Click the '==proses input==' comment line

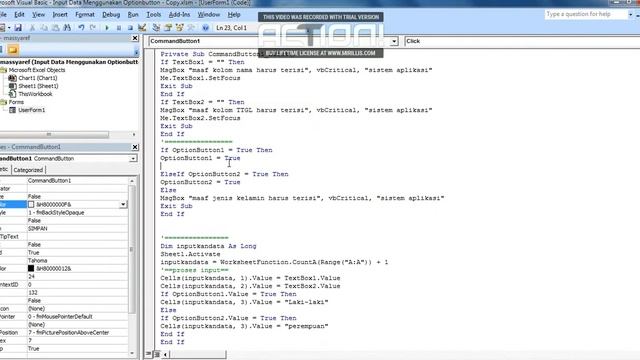tap(195, 270)
